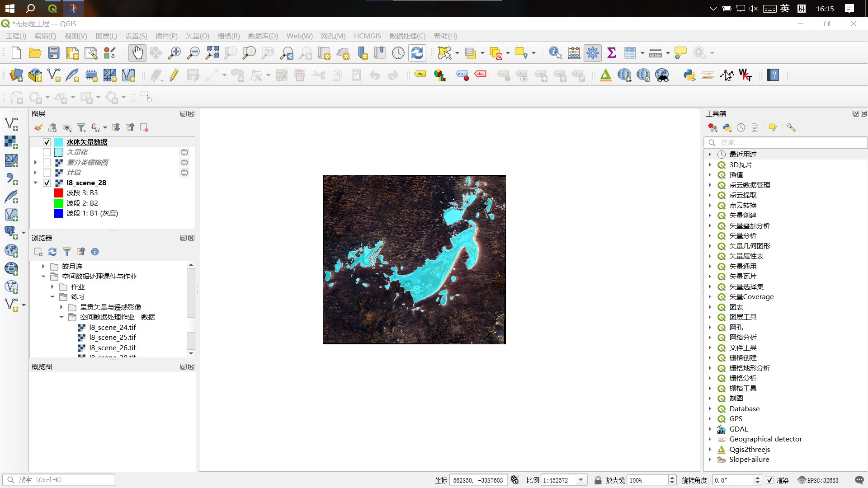This screenshot has height=488, width=868.
Task: Expand the GDAL toolbox group
Action: click(x=710, y=429)
